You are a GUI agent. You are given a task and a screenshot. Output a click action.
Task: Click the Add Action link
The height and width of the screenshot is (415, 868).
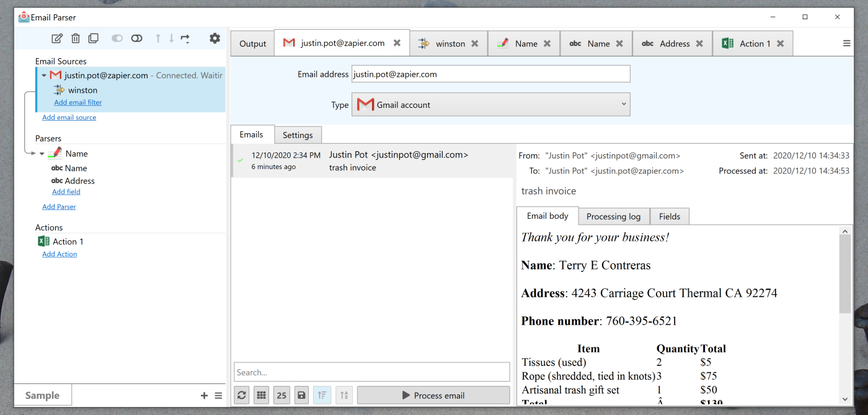[x=60, y=254]
